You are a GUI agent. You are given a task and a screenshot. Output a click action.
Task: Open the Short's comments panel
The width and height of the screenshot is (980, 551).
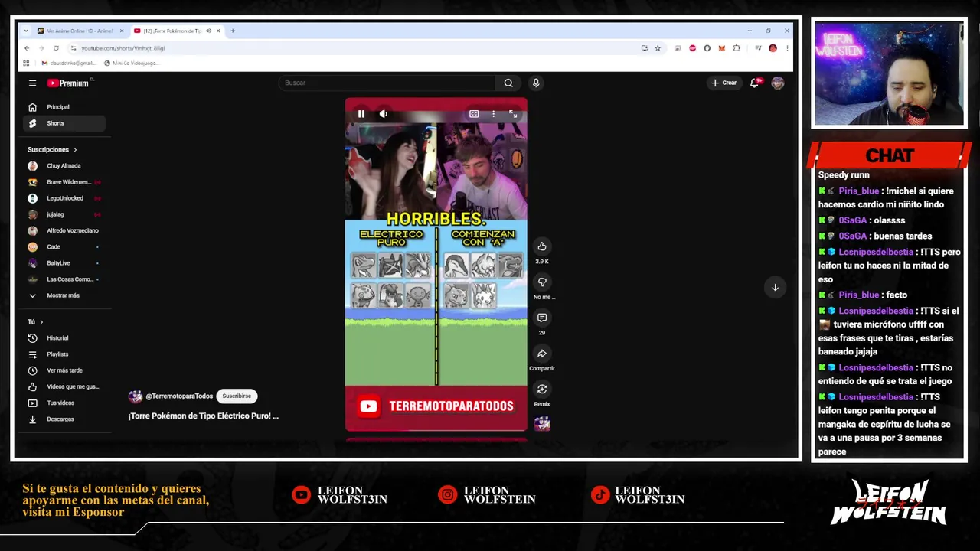coord(542,318)
